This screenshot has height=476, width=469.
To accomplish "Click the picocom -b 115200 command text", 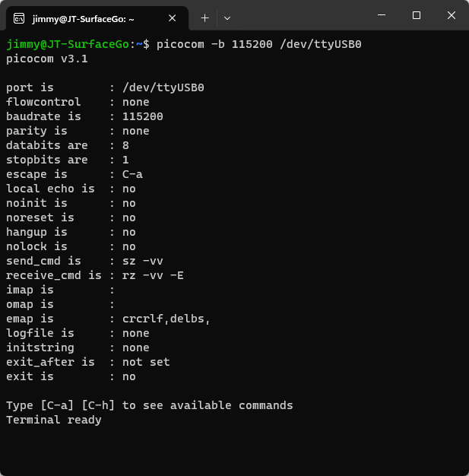I will [259, 44].
